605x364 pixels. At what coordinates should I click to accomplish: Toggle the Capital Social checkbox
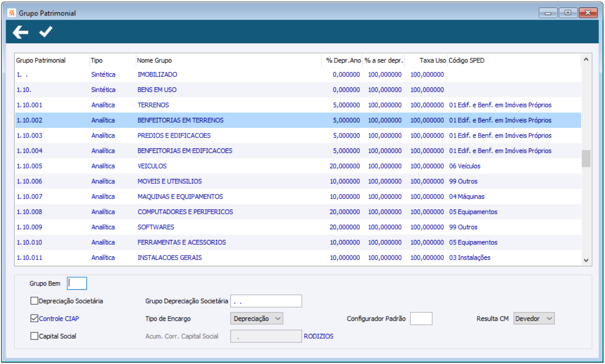point(34,336)
